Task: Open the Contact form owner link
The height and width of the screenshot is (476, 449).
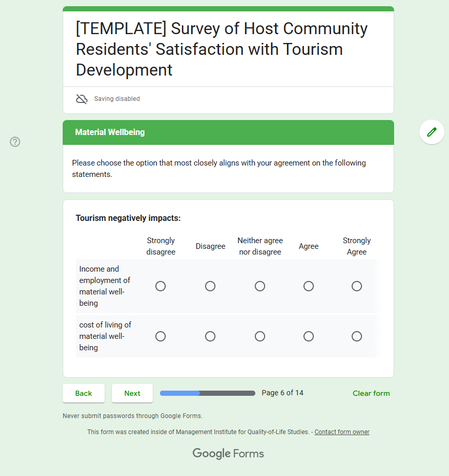Action: [x=342, y=432]
